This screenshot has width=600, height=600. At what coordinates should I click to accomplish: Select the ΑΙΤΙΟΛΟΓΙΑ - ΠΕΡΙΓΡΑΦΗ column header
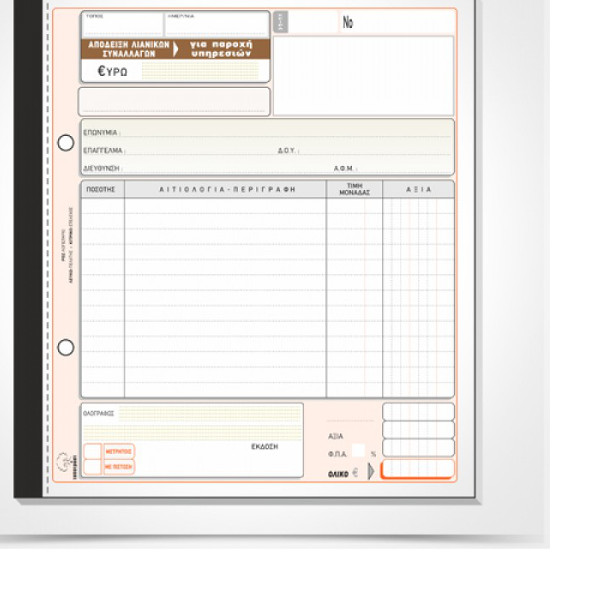point(226,189)
